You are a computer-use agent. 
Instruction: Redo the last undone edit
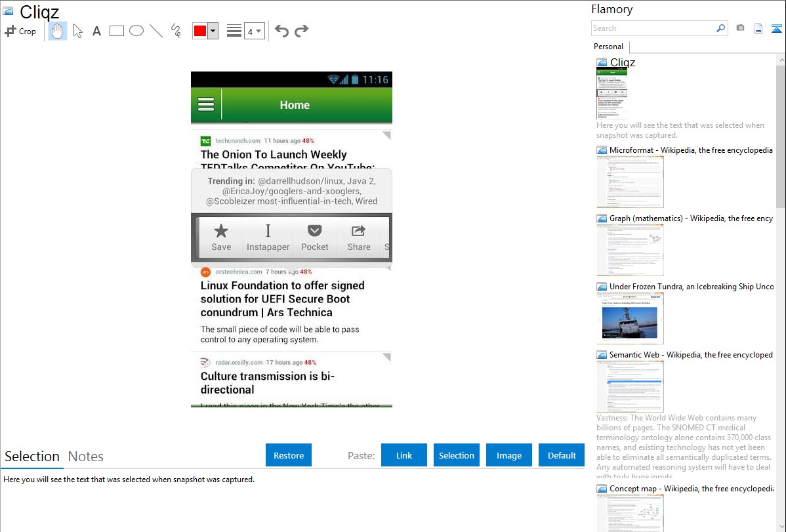coord(301,31)
